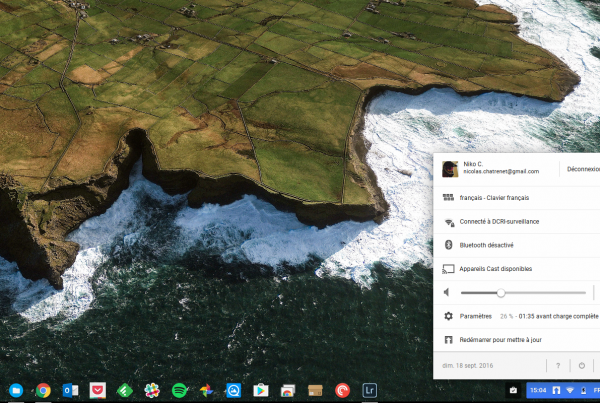Click the email nicolas.chatrenet@gmail.com
The height and width of the screenshot is (403, 600).
501,171
